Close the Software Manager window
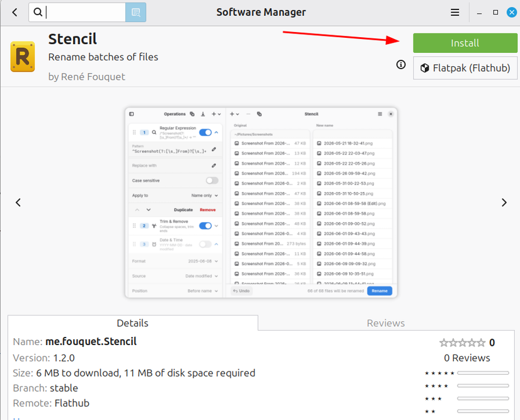 pyautogui.click(x=512, y=12)
